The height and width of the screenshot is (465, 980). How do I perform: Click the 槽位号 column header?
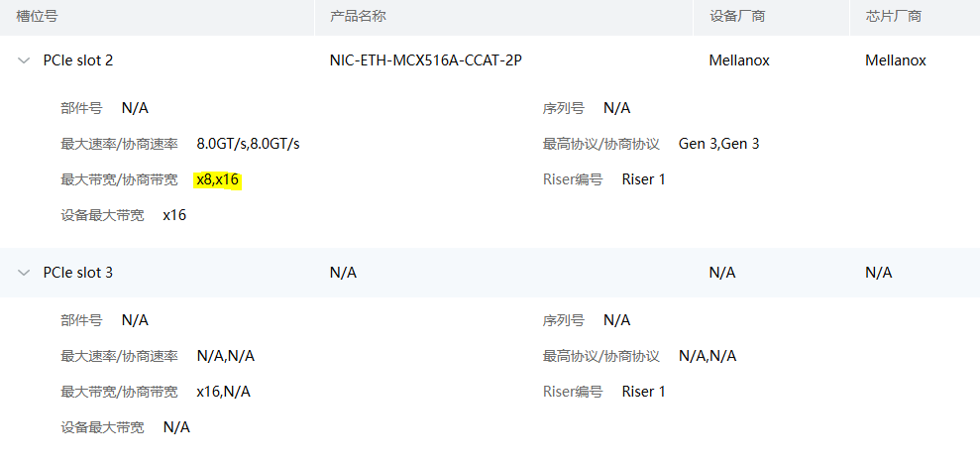[x=37, y=17]
